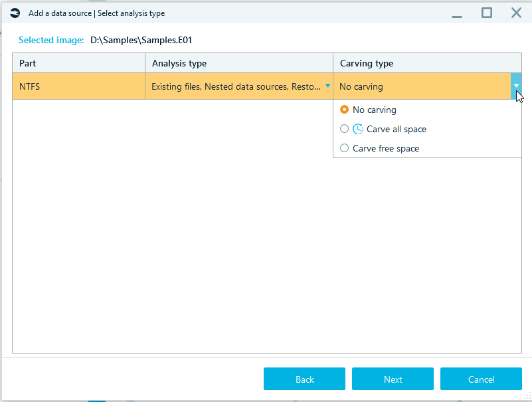This screenshot has height=402, width=532.
Task: Click the Carving type column header
Action: tap(428, 63)
